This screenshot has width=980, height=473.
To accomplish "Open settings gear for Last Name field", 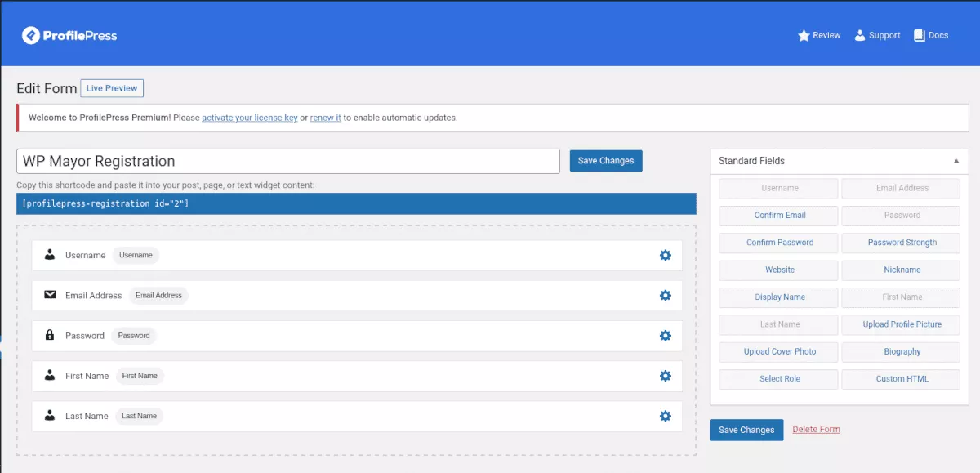I will click(666, 416).
